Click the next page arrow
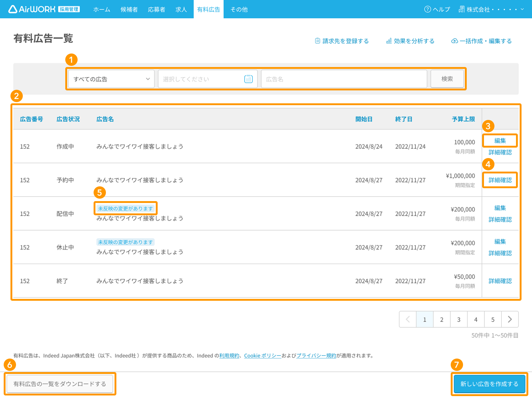532x401 pixels. pyautogui.click(x=510, y=320)
